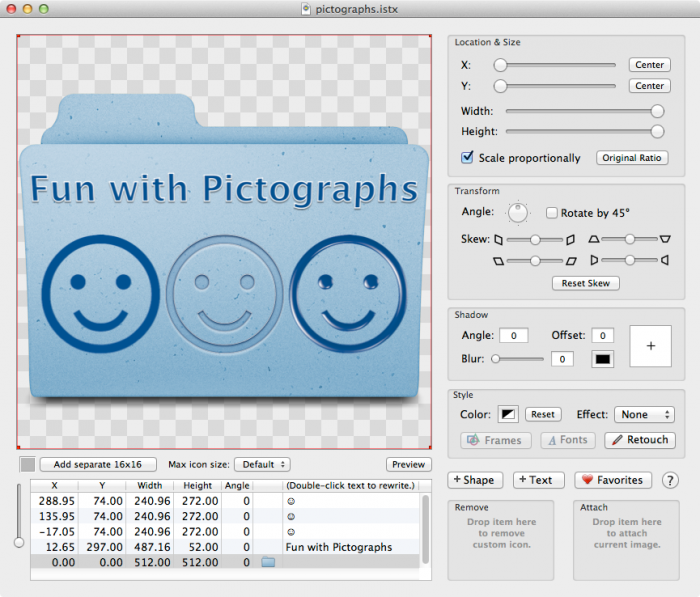Viewport: 700px width, 597px height.
Task: Click the Preview button
Action: point(408,464)
